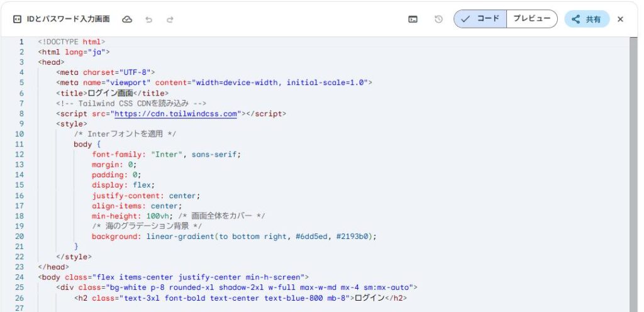644x312 pixels.
Task: Click the Interフォントを適用 comment
Action: tap(125, 134)
